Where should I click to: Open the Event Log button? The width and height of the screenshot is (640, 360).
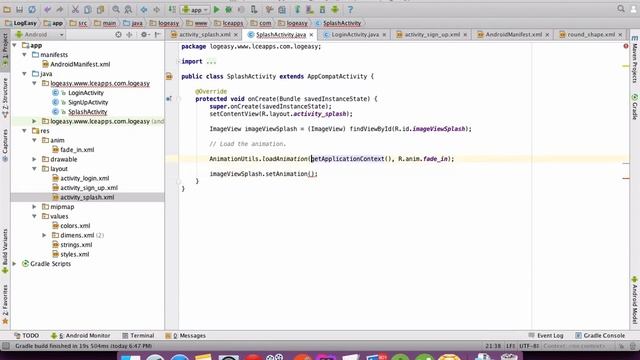click(546, 336)
